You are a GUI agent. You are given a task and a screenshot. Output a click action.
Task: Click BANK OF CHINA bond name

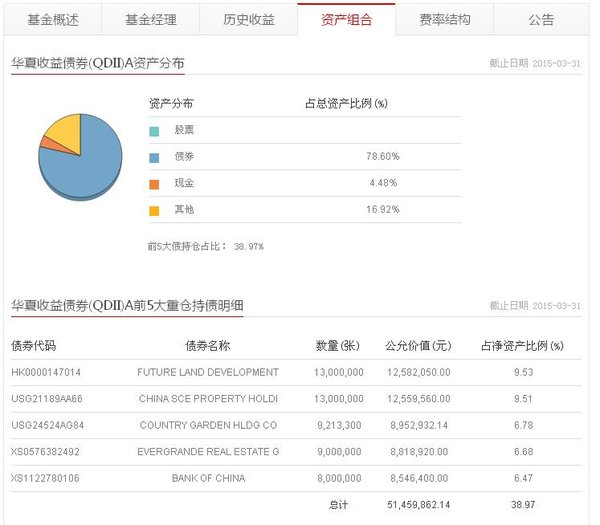209,478
